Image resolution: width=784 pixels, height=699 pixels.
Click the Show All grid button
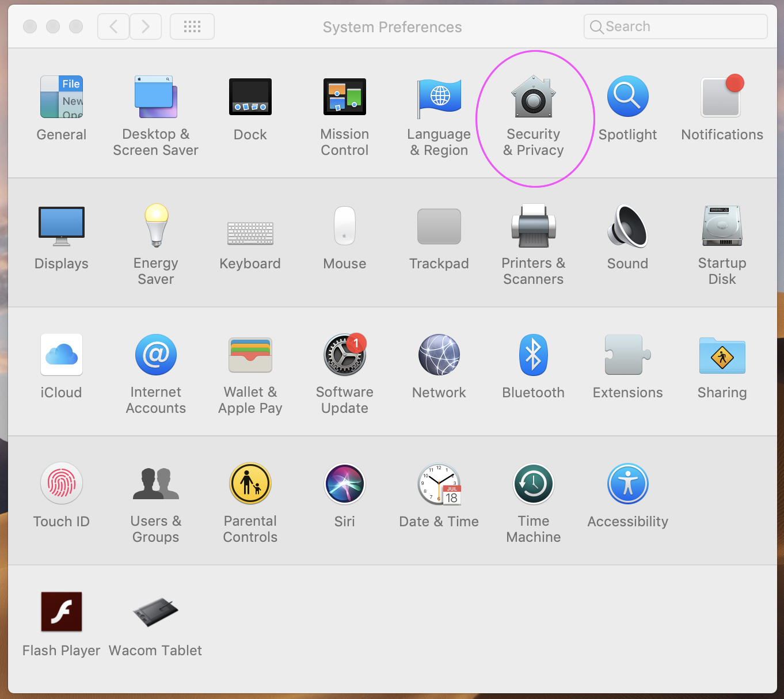pos(192,26)
